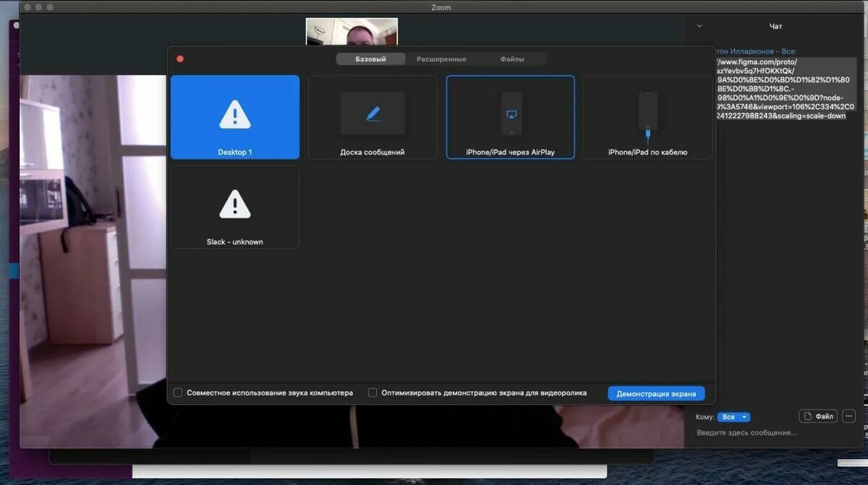Select iPhone/iPad через AirPlay option
This screenshot has height=485, width=868.
(511, 117)
